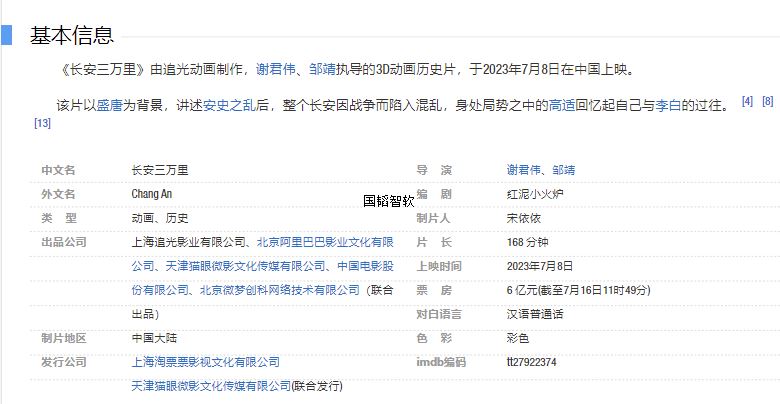Follow the 安史之乱 hyperlink
This screenshot has width=780, height=404.
point(229,105)
